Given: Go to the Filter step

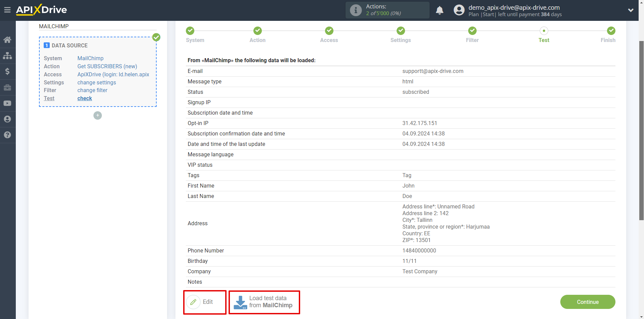Looking at the screenshot, I should point(472,35).
